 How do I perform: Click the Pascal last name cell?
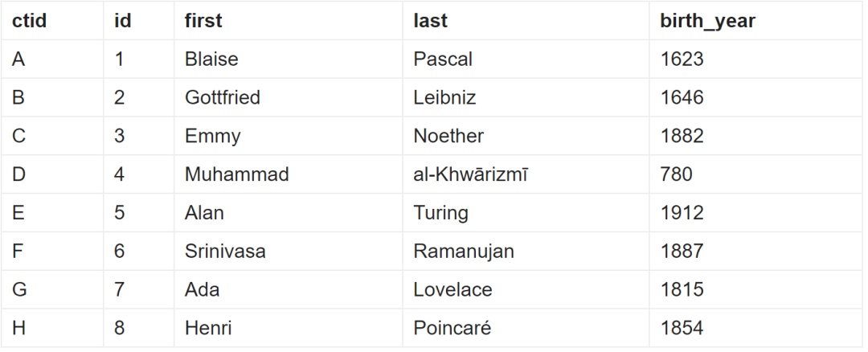point(443,59)
